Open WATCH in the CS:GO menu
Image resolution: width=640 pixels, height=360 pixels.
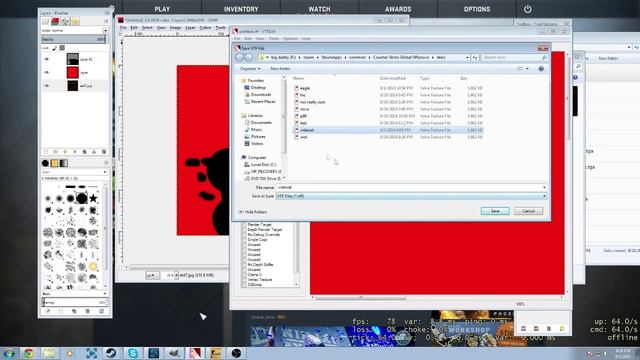[x=319, y=9]
